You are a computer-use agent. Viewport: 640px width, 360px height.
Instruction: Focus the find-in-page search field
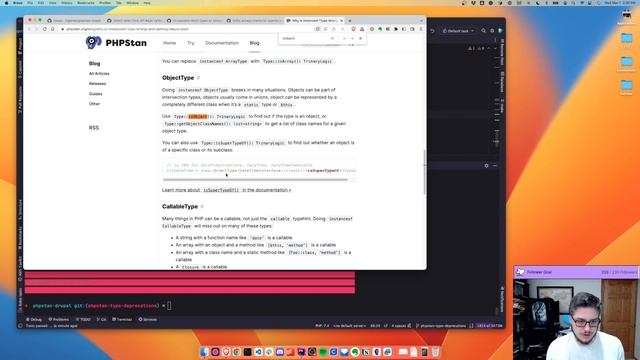click(304, 38)
